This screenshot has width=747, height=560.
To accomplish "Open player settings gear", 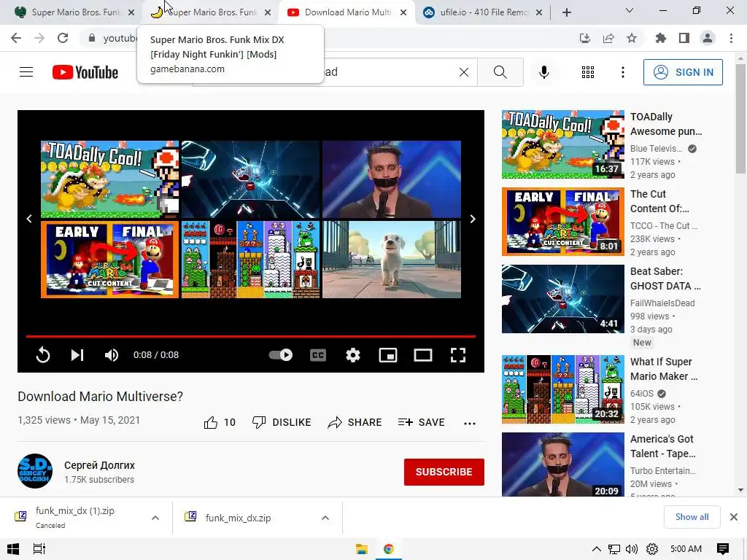I will click(353, 355).
